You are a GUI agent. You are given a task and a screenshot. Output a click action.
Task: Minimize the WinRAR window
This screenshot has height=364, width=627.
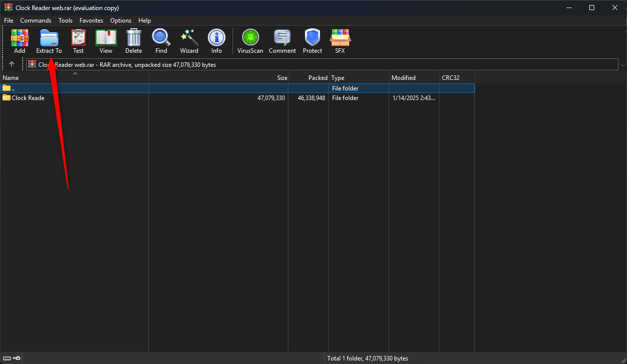coord(569,8)
